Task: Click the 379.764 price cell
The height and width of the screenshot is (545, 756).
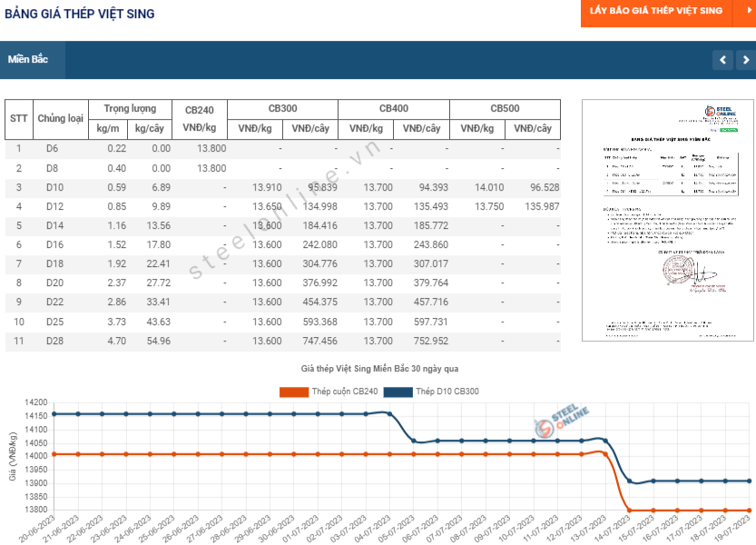Action: (x=431, y=282)
